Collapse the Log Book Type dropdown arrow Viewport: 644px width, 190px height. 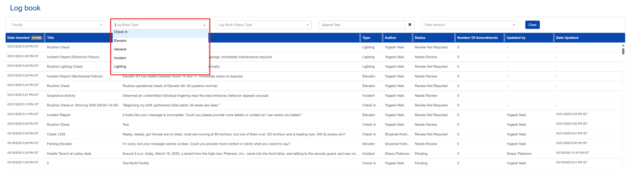(204, 25)
